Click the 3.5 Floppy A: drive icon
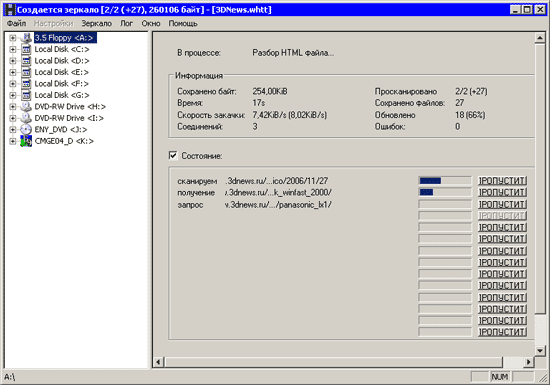 pos(26,38)
